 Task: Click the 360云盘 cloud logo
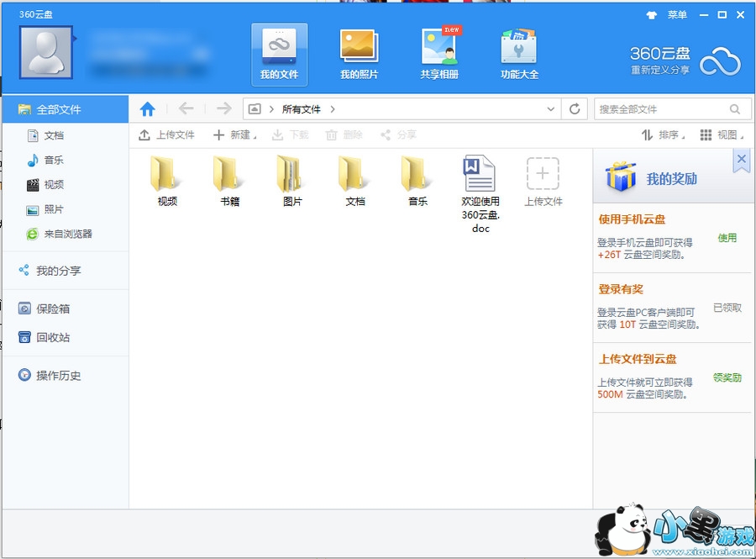721,61
